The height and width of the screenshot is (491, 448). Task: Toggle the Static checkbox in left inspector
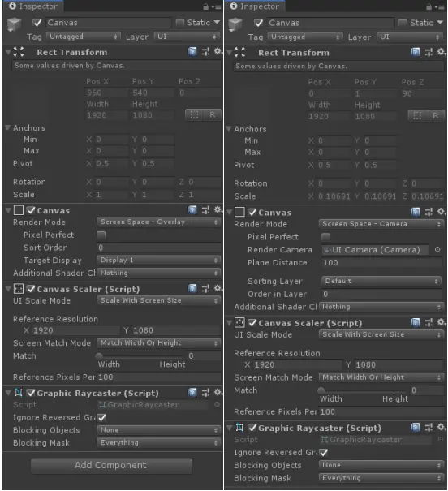pyautogui.click(x=180, y=23)
